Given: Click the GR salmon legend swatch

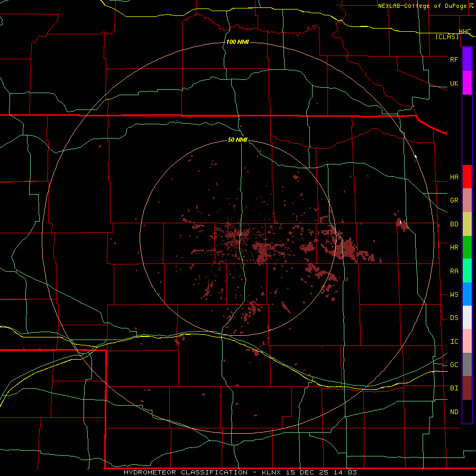Looking at the screenshot, I should (467, 200).
